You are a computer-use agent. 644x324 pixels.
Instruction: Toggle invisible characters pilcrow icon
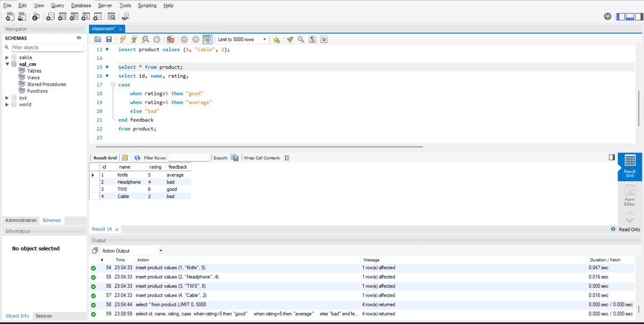(x=312, y=39)
